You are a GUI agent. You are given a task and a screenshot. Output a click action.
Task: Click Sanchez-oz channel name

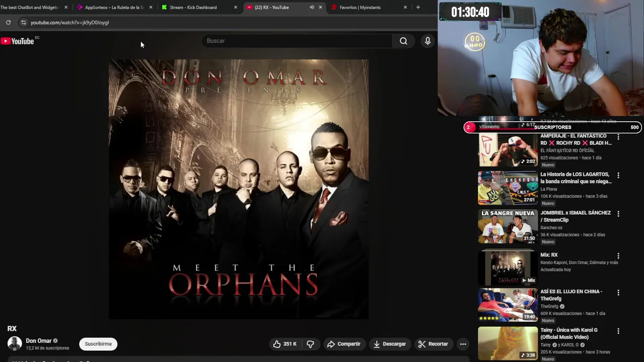tap(551, 228)
